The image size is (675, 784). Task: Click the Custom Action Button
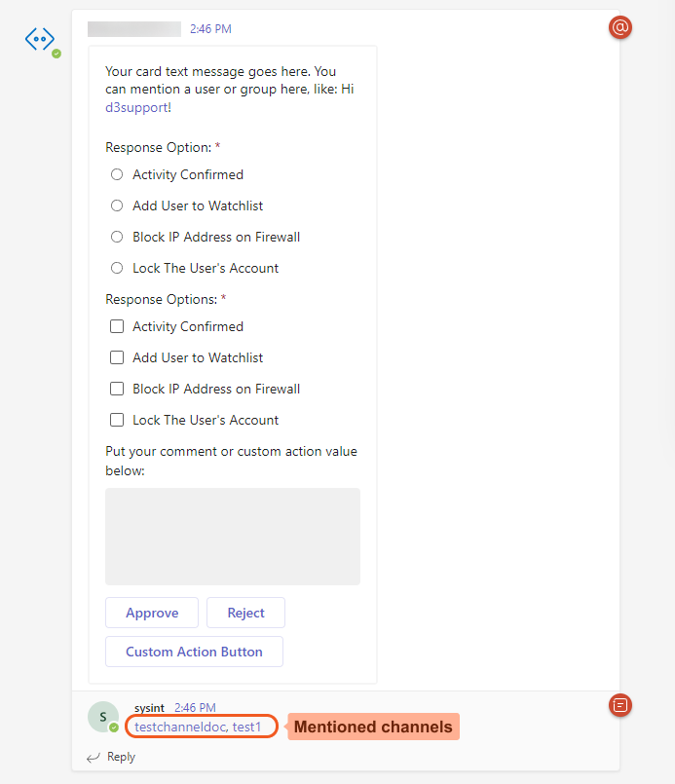click(x=194, y=652)
